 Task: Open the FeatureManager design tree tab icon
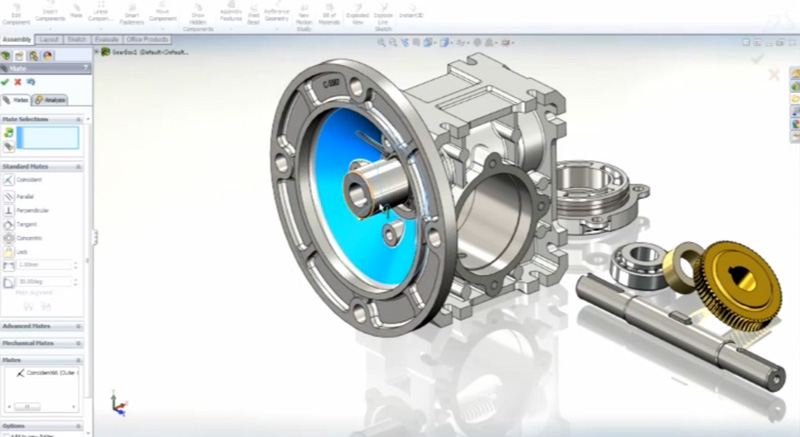(x=6, y=56)
